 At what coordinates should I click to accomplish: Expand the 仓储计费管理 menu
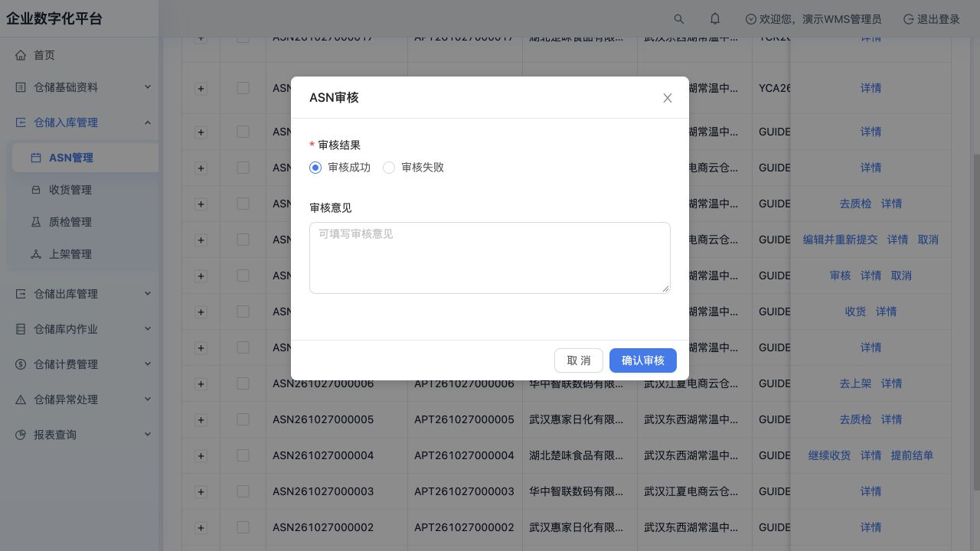(80, 364)
